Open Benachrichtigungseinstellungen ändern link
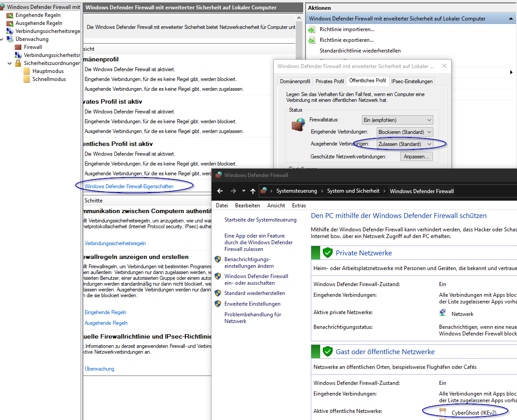517x420 pixels. pyautogui.click(x=249, y=263)
